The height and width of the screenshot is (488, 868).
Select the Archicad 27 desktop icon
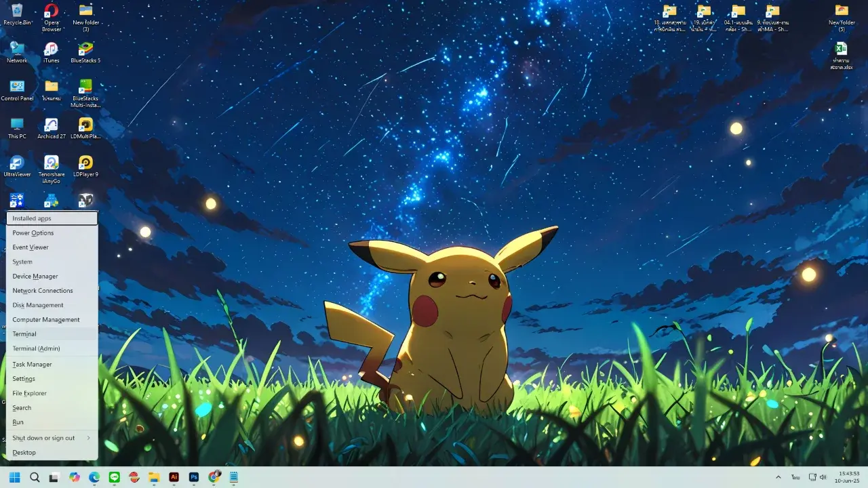[x=52, y=129]
